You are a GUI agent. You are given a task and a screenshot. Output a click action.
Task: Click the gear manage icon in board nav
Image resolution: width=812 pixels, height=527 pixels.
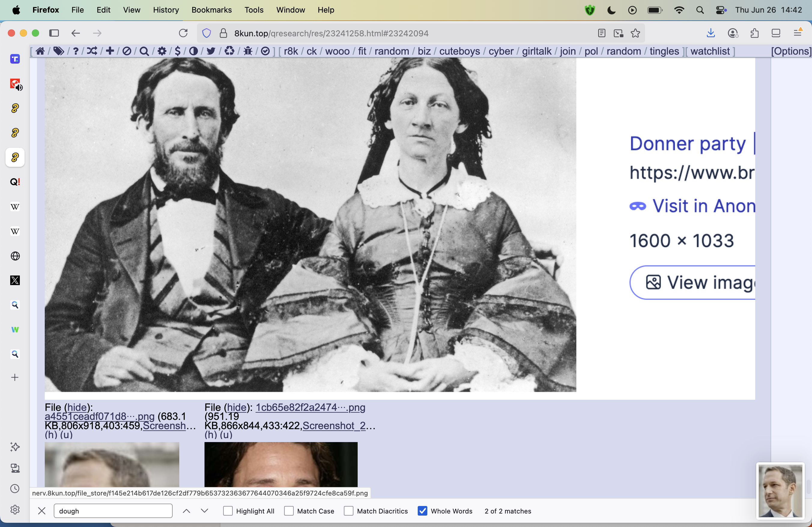(162, 51)
